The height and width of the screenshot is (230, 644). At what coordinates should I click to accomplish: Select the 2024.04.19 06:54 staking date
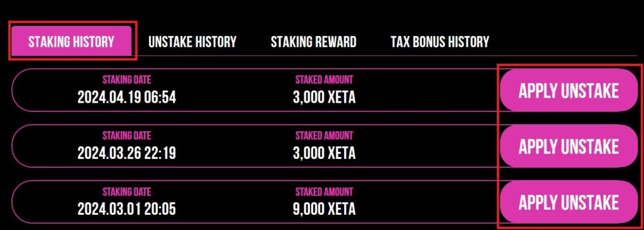point(126,98)
